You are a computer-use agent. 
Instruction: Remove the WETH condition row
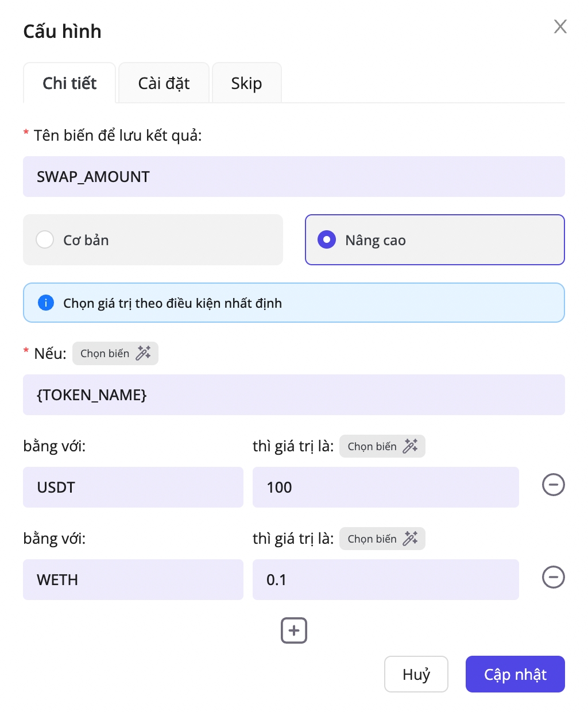point(553,578)
